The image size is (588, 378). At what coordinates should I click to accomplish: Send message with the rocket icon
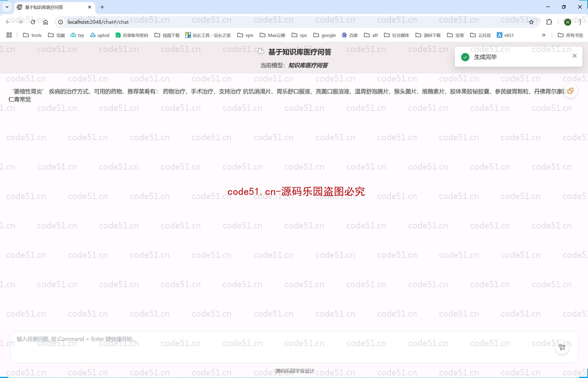point(562,347)
